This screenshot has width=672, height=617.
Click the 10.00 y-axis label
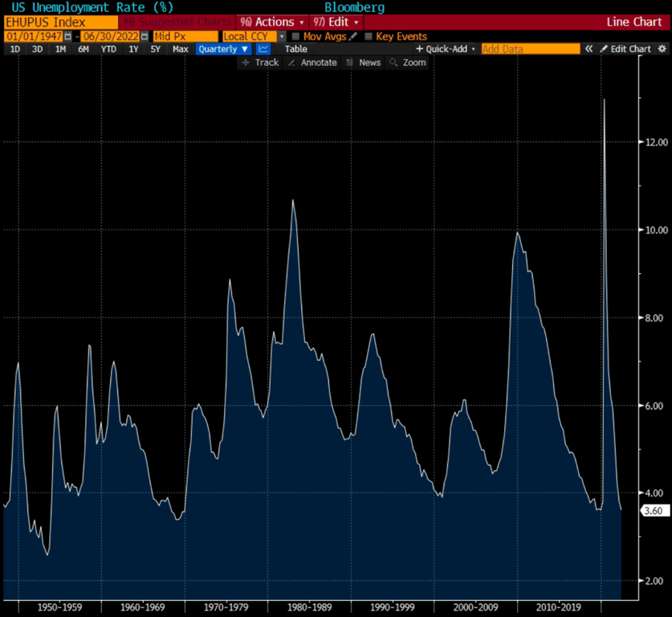point(657,231)
